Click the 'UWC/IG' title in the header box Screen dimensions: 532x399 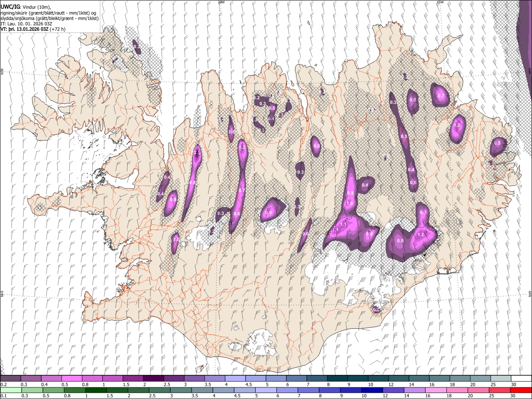[10, 7]
